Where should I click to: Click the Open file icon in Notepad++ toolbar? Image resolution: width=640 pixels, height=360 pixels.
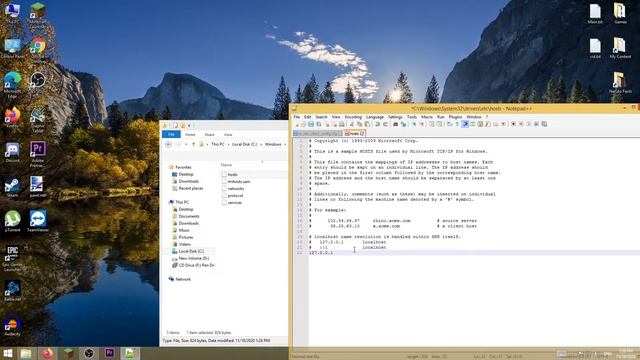coord(303,124)
